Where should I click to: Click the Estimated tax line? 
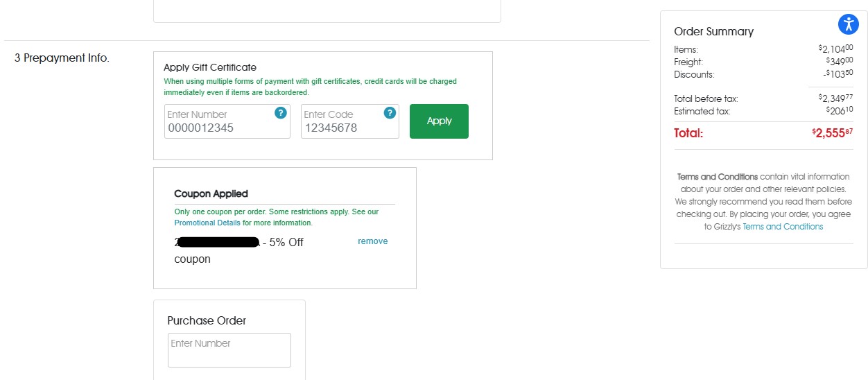pyautogui.click(x=702, y=112)
